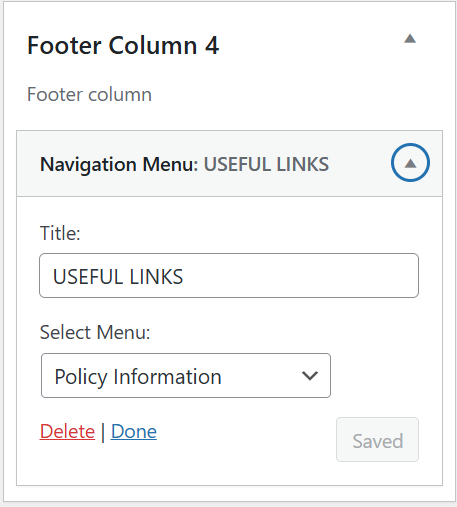Select the Footer column description text
The image size is (457, 507).
tap(89, 95)
